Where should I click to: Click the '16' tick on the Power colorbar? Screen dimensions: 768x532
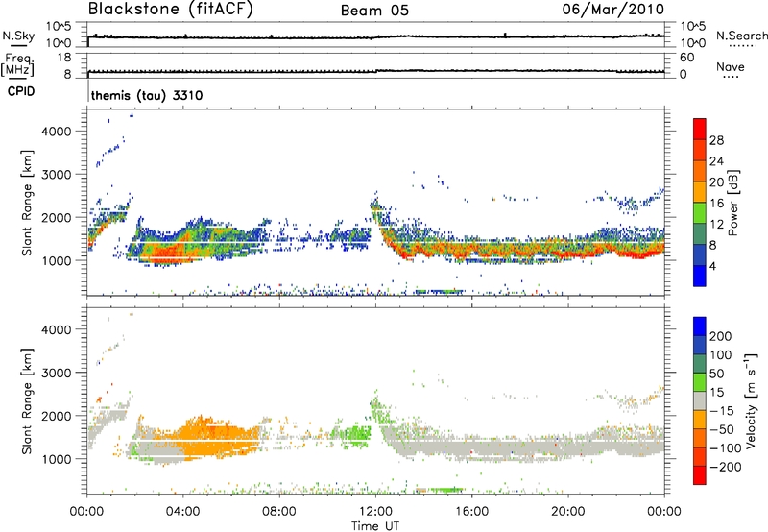pos(716,204)
